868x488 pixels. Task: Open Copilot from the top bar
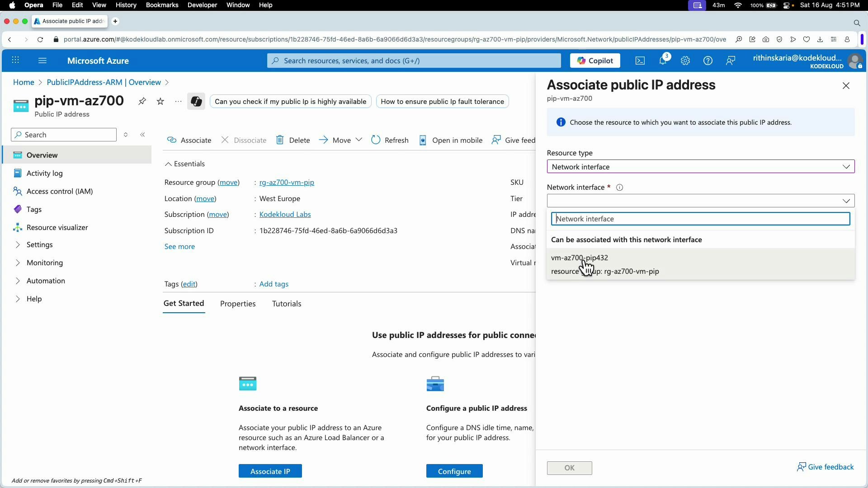pos(594,61)
